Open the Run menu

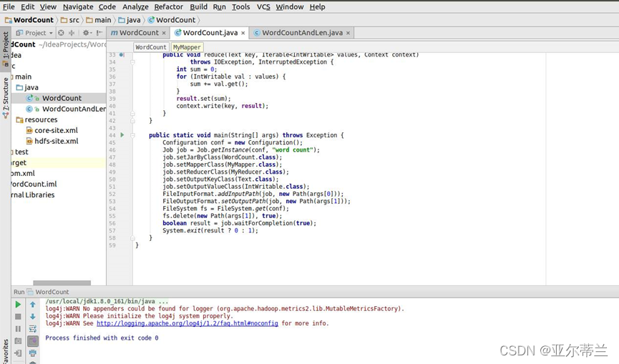click(220, 6)
